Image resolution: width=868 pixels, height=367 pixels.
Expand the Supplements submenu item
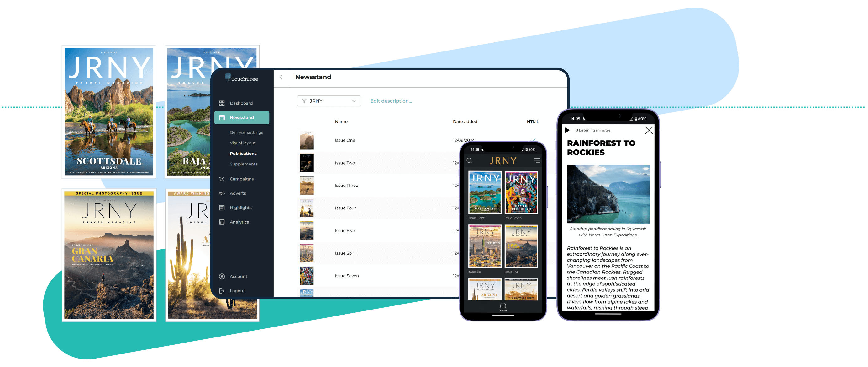click(x=244, y=164)
